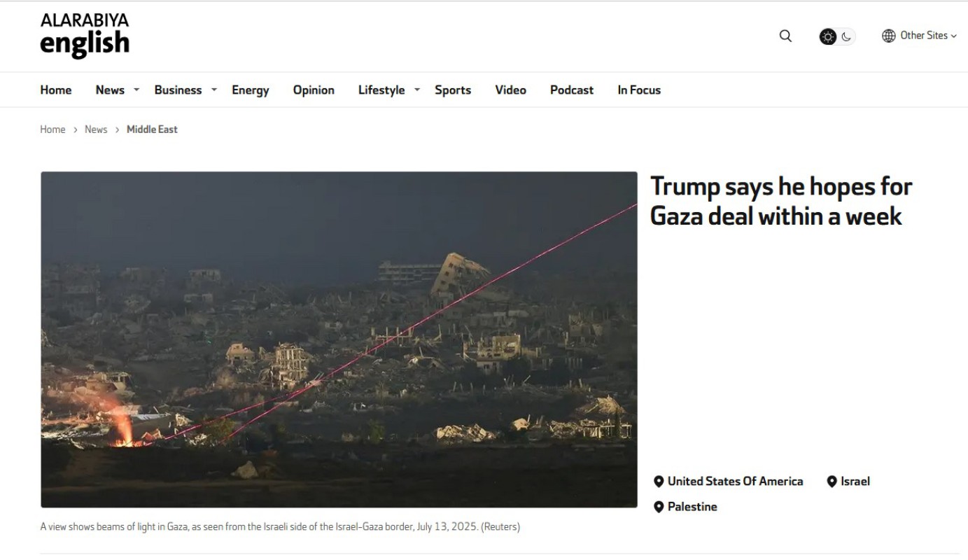Click the globe icon beside Other Sites
Screen dimensions: 968x560
click(x=888, y=36)
